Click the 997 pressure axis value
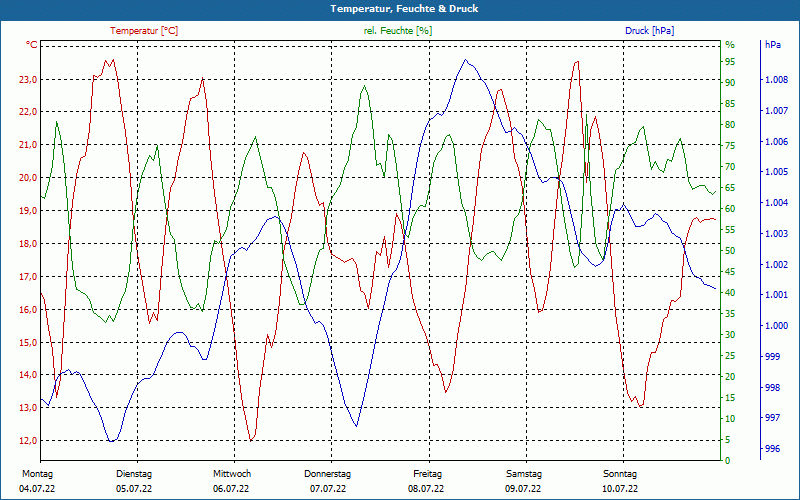800x500 pixels. (x=772, y=418)
